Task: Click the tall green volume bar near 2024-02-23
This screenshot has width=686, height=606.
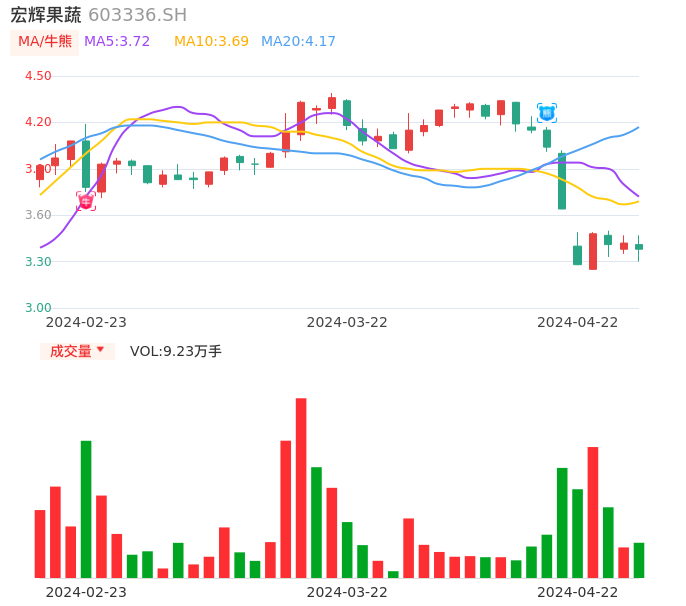Action: pyautogui.click(x=86, y=508)
